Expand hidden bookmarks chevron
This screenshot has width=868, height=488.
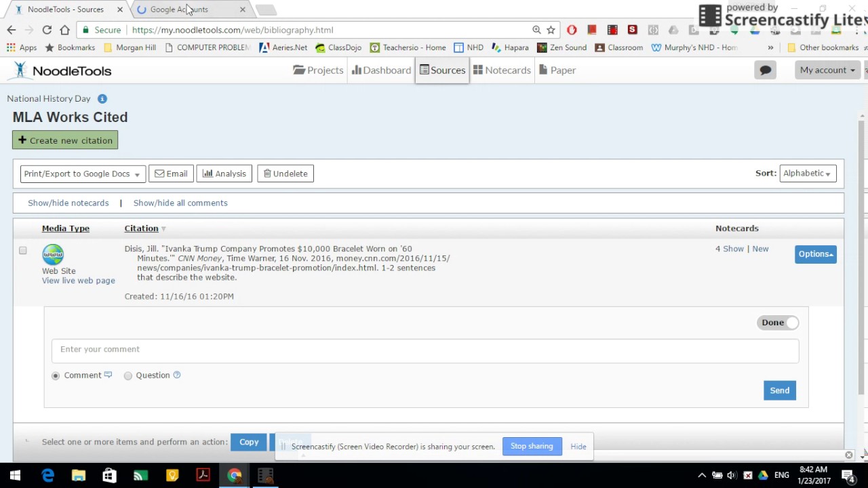click(x=770, y=47)
